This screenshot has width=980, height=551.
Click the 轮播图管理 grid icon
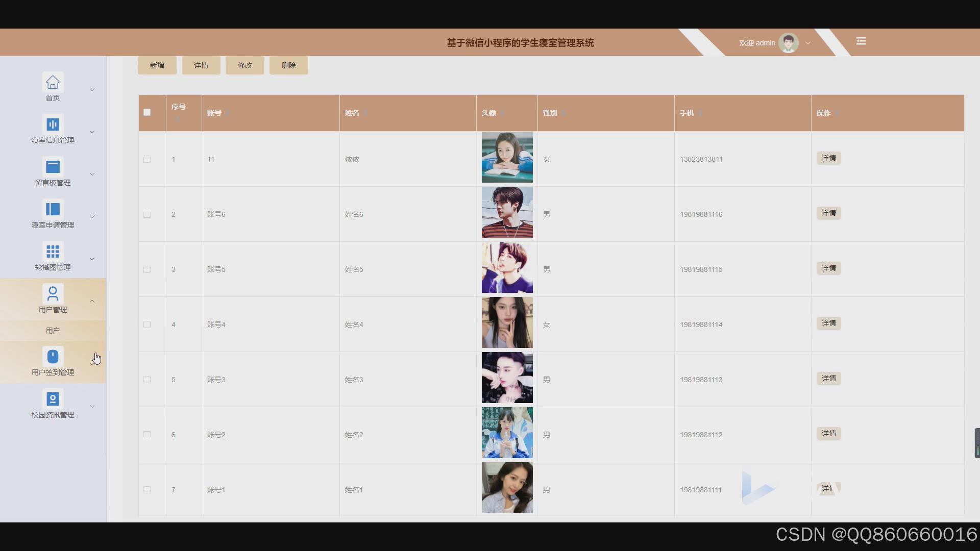pyautogui.click(x=53, y=252)
